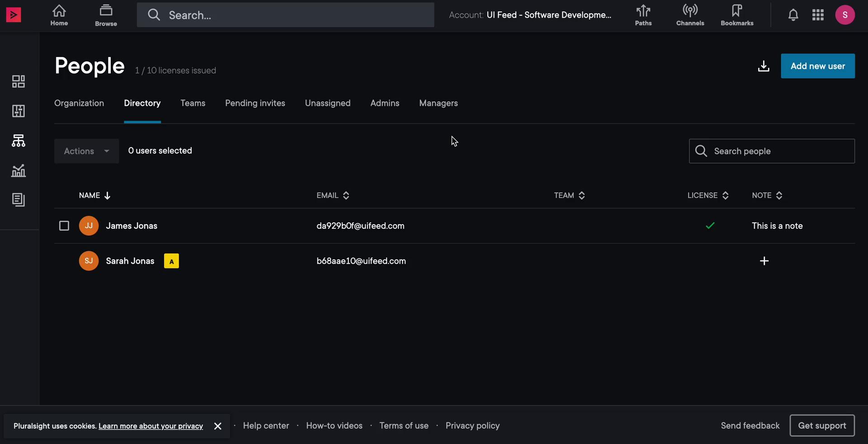Open James Jonas user name

coord(132,226)
